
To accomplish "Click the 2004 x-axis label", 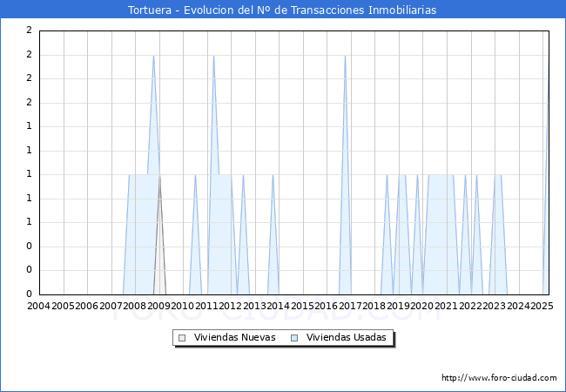I will point(39,306).
